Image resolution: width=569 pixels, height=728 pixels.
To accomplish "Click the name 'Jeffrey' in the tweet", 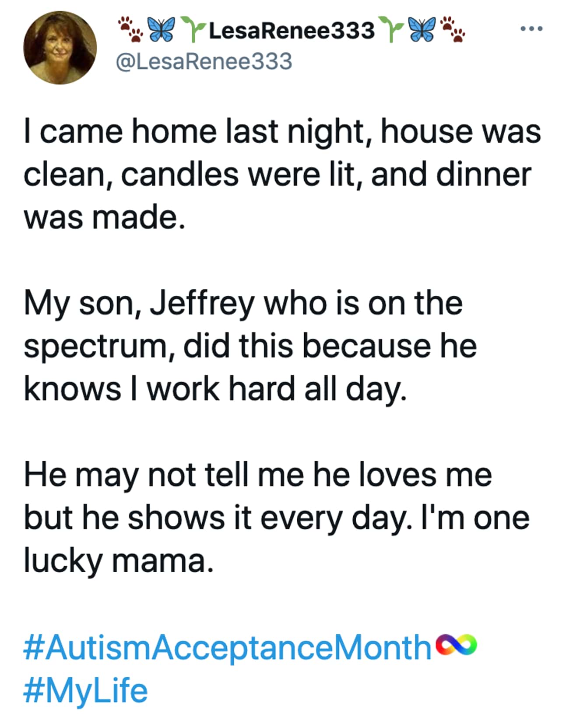I will tap(202, 304).
